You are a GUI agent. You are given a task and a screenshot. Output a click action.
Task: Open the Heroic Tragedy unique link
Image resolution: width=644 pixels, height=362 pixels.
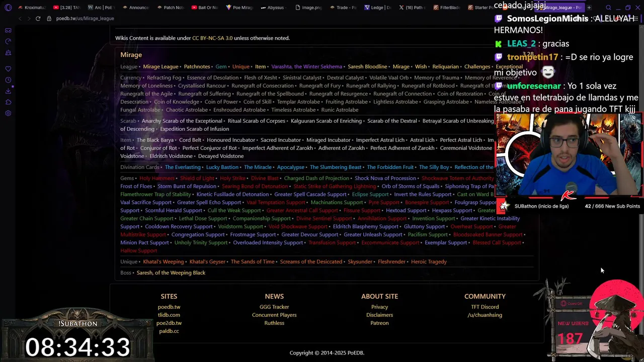pyautogui.click(x=429, y=262)
